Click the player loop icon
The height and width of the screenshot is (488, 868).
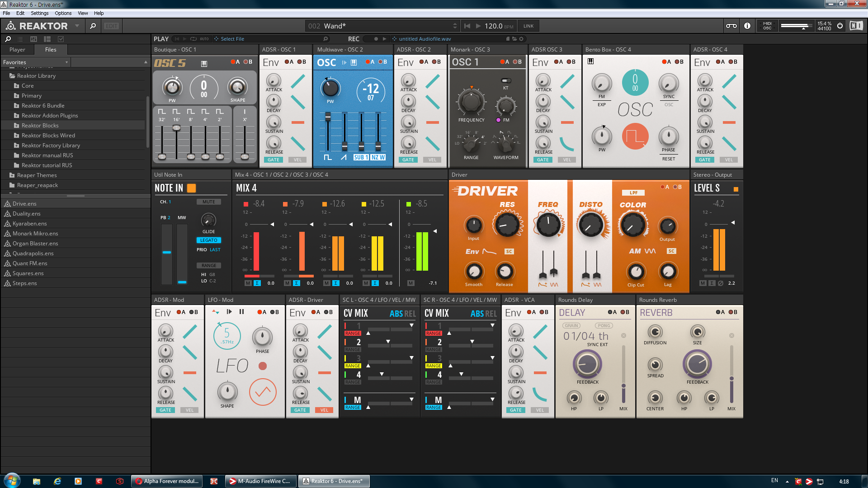193,39
